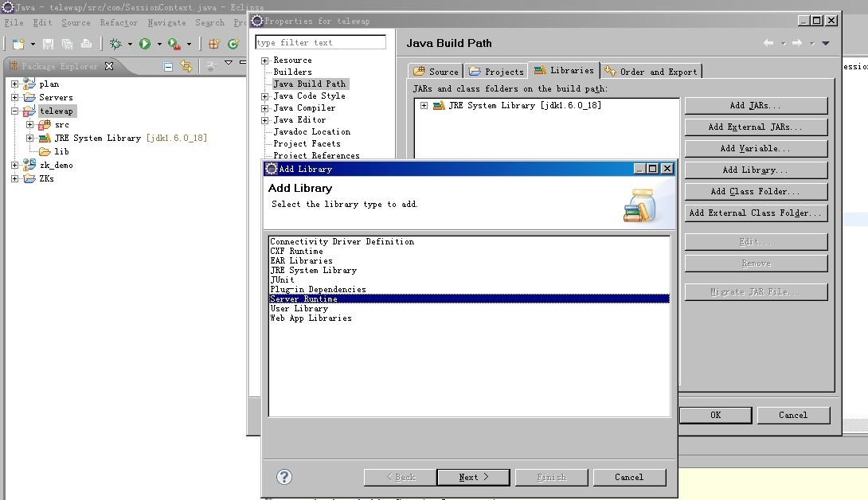
Task: Click the Save All toolbar icon
Action: pos(68,44)
